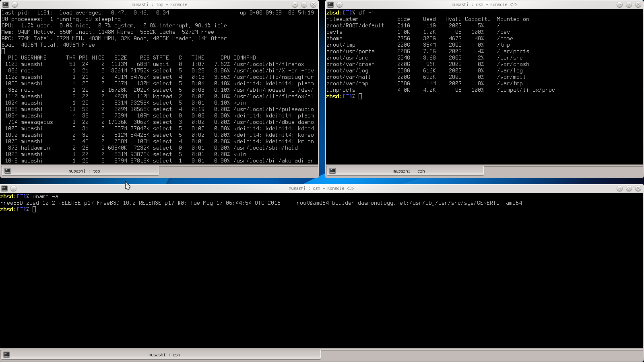The width and height of the screenshot is (644, 362).
Task: Click terminal icon on 'musashi : top' tab
Action: [x=7, y=171]
